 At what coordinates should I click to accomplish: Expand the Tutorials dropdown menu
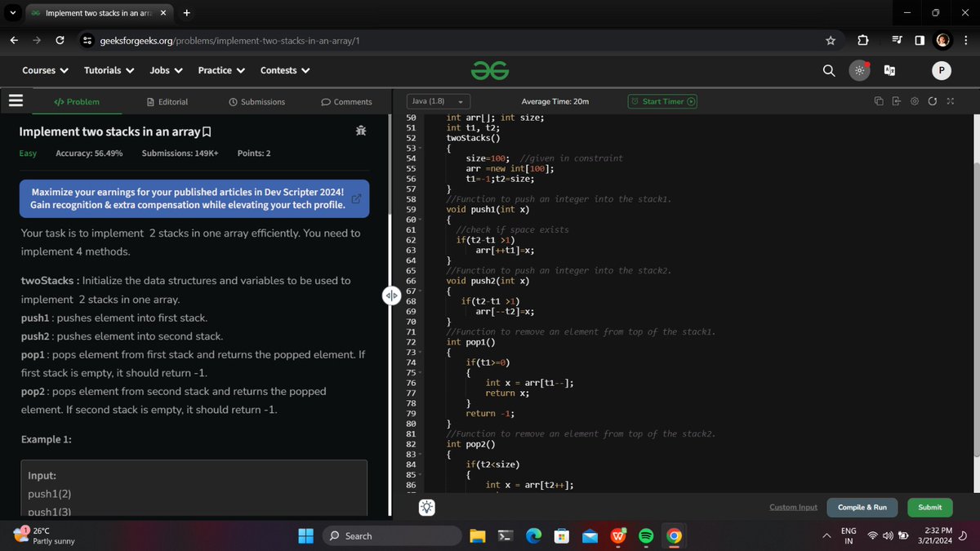pos(109,70)
